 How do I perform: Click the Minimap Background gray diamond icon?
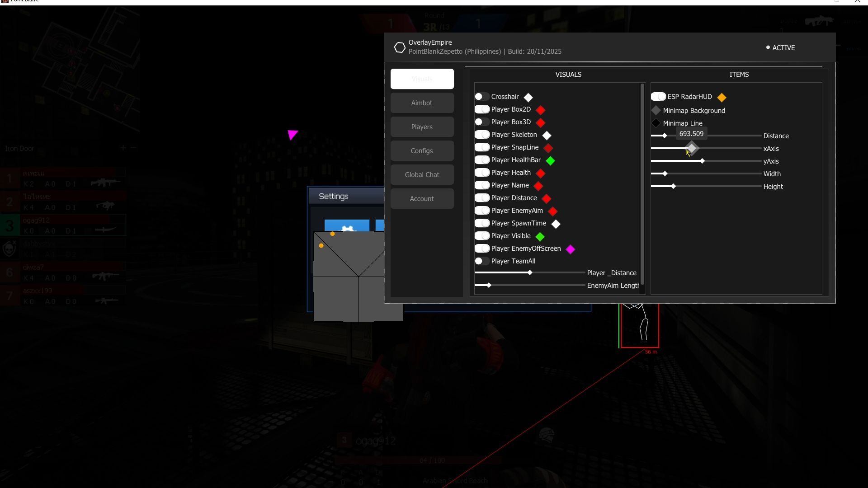pyautogui.click(x=656, y=110)
